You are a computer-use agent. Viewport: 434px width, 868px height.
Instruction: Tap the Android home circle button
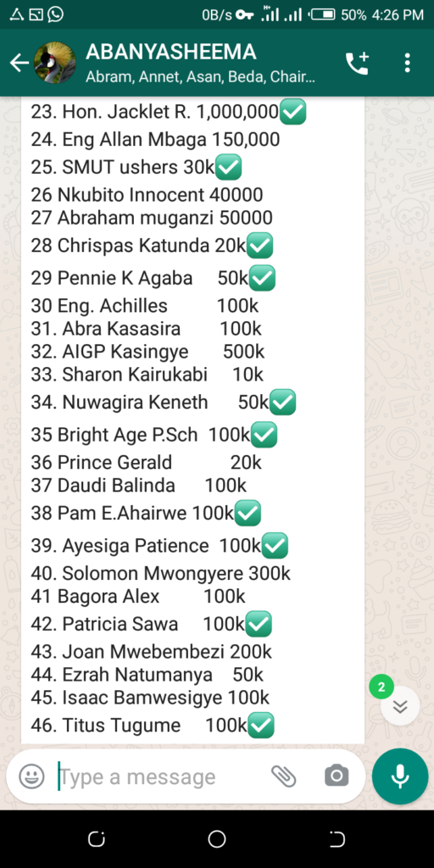217,840
